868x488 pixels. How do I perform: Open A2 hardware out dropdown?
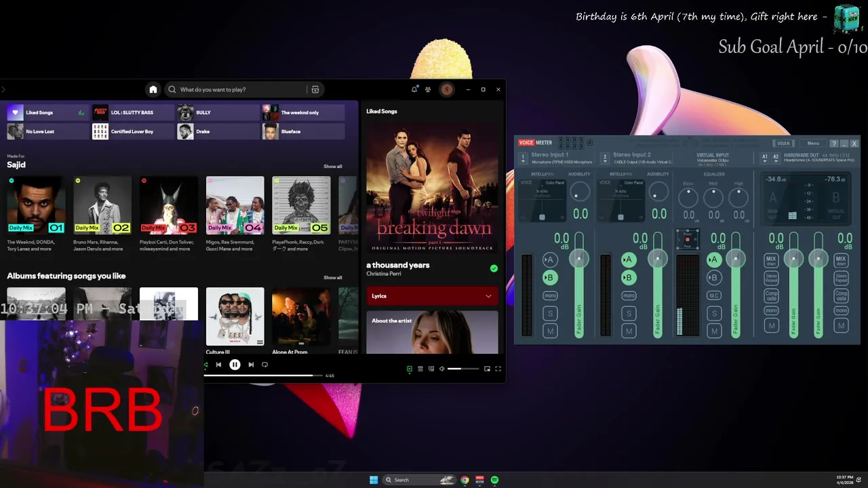(x=776, y=157)
